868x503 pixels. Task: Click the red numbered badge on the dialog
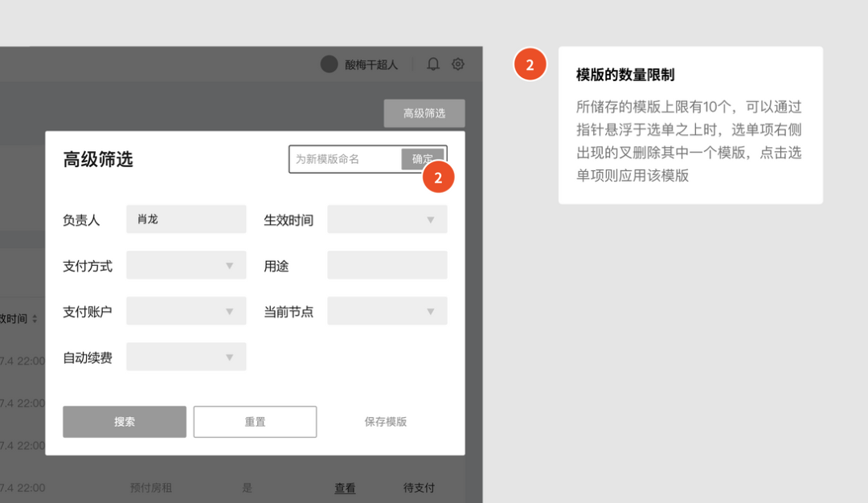click(438, 178)
